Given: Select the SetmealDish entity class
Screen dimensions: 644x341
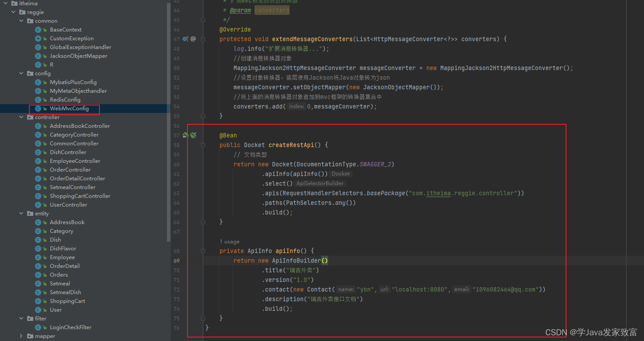Looking at the screenshot, I should pyautogui.click(x=65, y=292).
